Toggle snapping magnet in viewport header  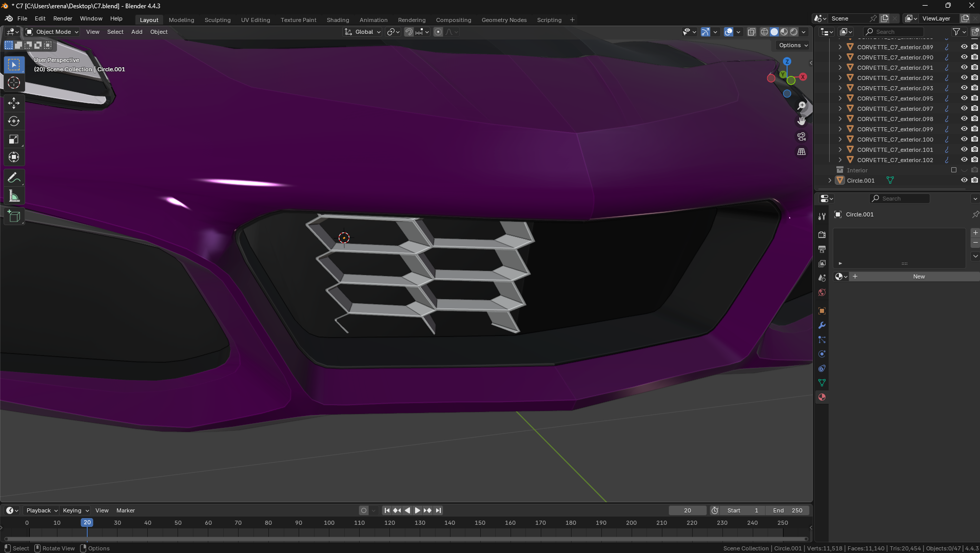409,32
